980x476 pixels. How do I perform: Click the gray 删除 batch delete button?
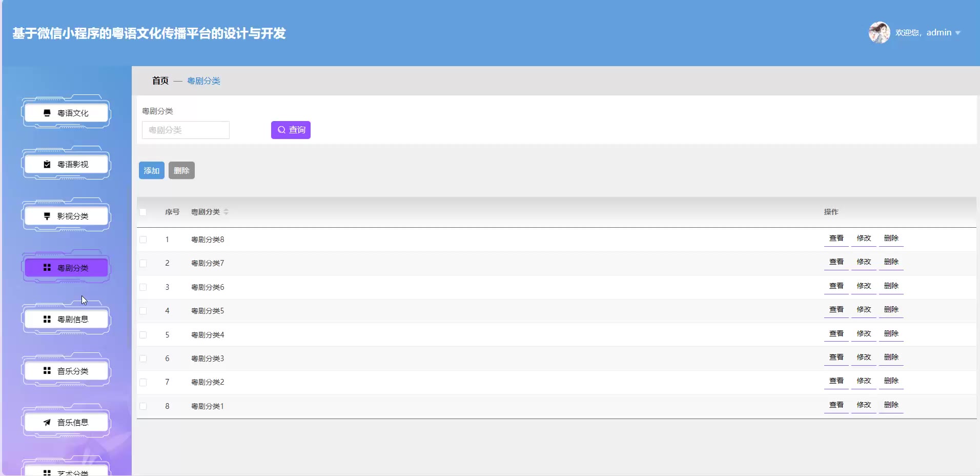(x=181, y=170)
